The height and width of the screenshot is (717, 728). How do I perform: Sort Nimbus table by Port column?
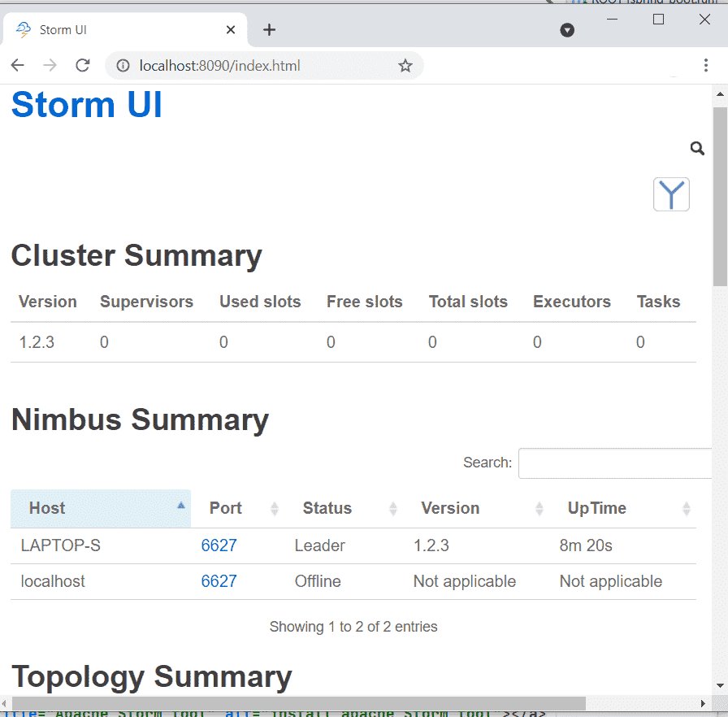click(238, 509)
